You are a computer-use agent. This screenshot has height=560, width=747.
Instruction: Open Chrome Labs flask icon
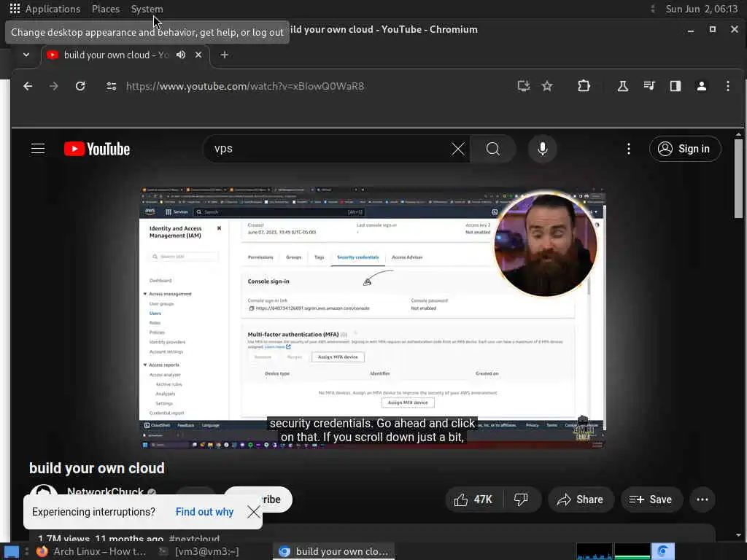pos(623,86)
